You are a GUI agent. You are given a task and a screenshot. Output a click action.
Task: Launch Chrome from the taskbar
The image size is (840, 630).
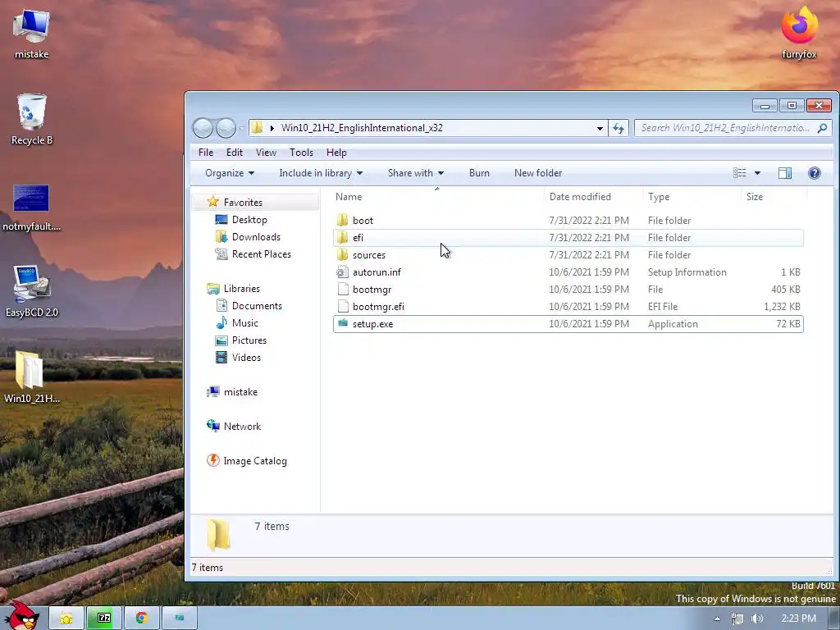pyautogui.click(x=141, y=619)
